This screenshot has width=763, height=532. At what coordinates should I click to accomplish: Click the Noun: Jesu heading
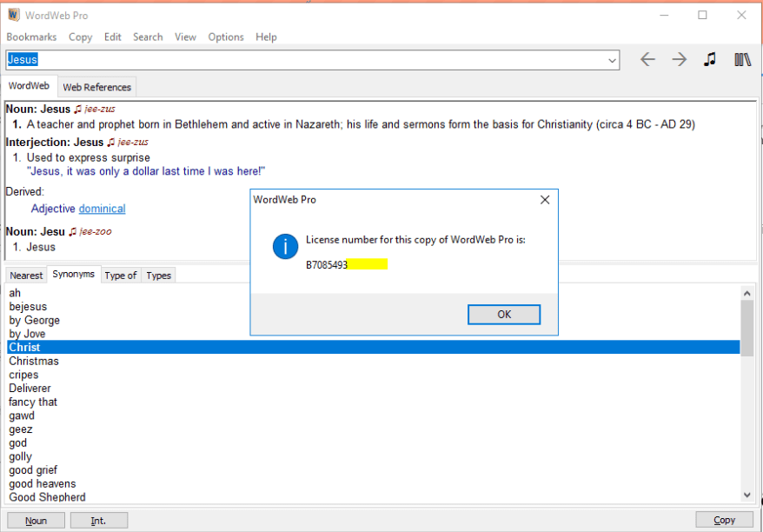click(x=35, y=232)
